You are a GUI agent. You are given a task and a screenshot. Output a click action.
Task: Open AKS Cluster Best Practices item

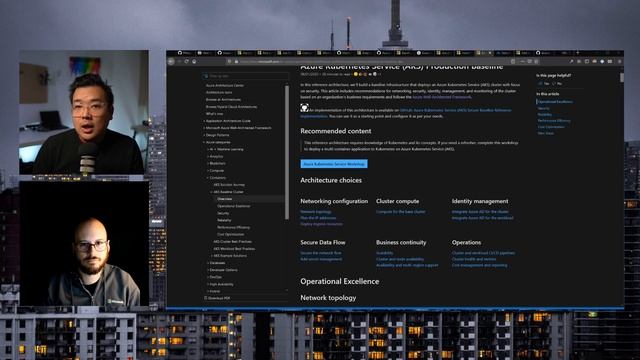coord(232,242)
